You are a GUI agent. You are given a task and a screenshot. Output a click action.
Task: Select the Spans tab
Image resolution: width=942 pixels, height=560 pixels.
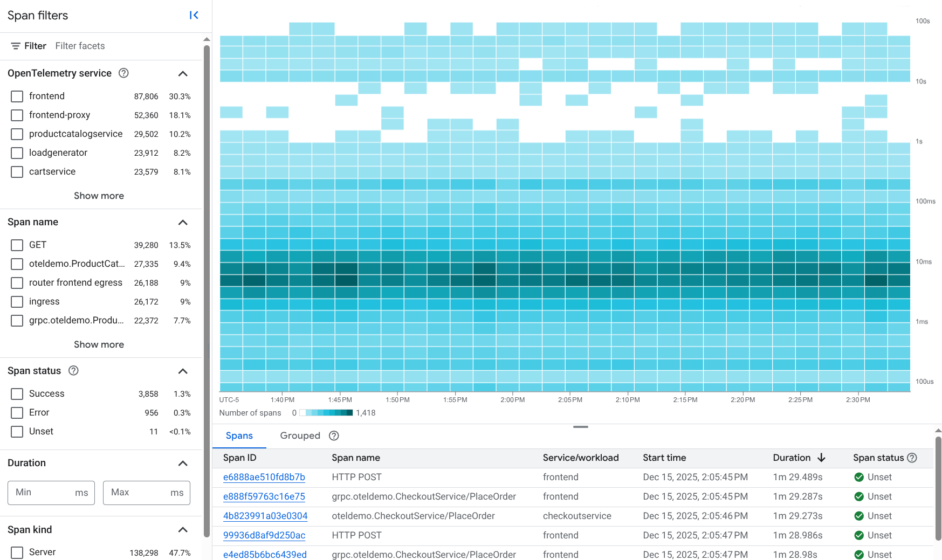tap(239, 435)
